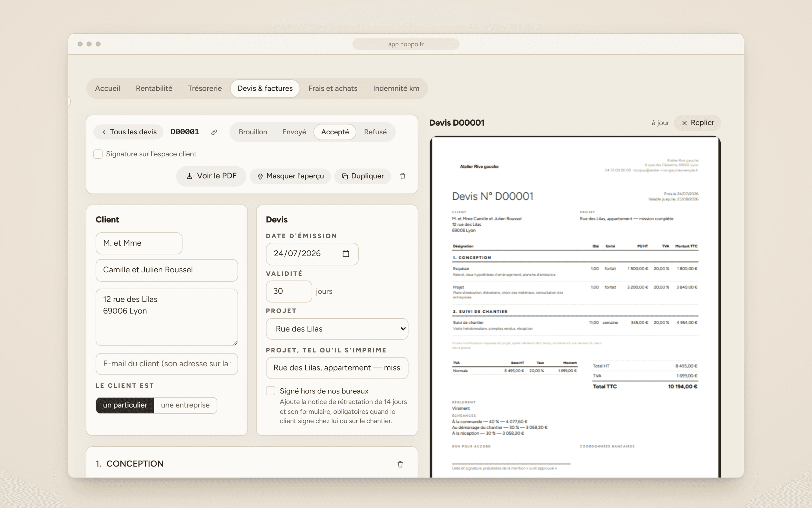The height and width of the screenshot is (508, 812).
Task: Copy the D00001 quote link icon
Action: [x=214, y=132]
